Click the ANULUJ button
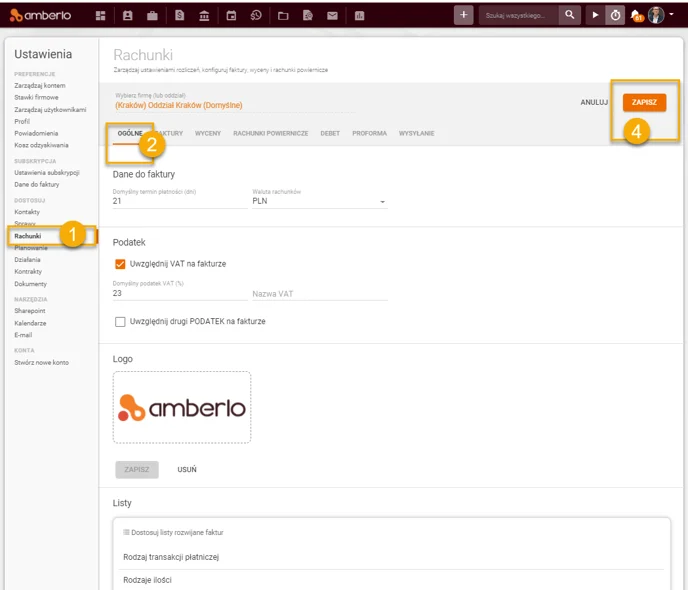The height and width of the screenshot is (590, 688). pos(594,102)
